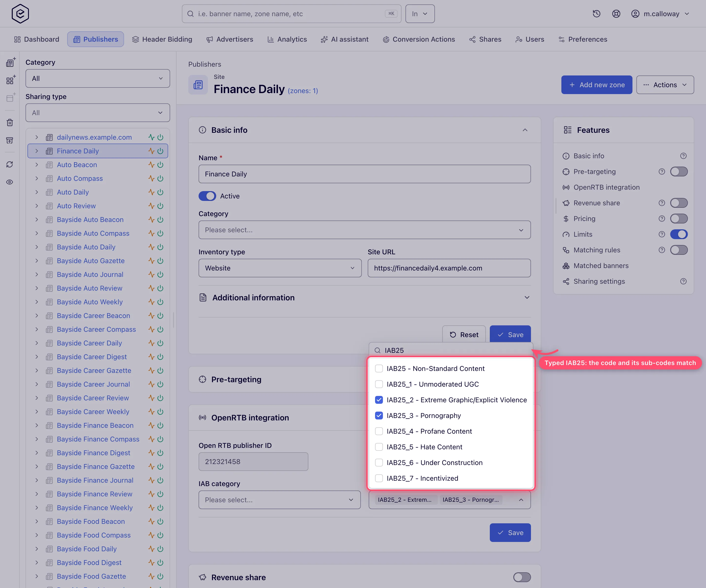Click the help icon next to Sharing settings

pos(683,281)
